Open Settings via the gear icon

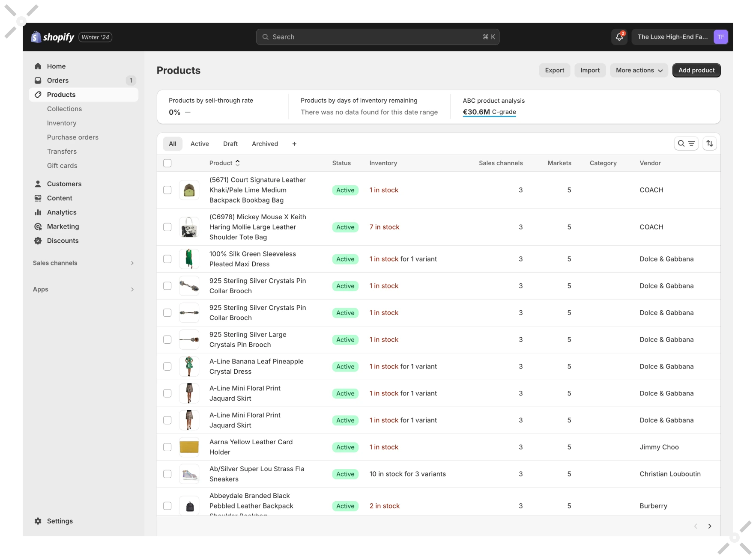38,521
